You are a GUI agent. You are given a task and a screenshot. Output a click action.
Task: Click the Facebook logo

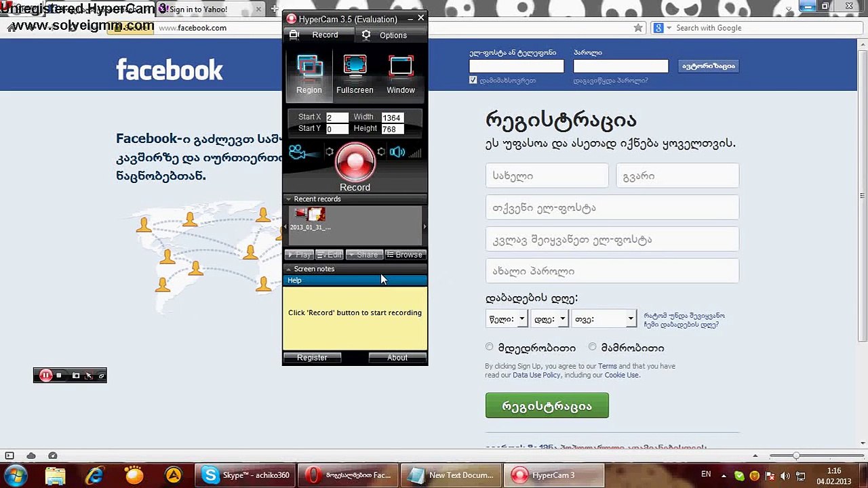(170, 69)
